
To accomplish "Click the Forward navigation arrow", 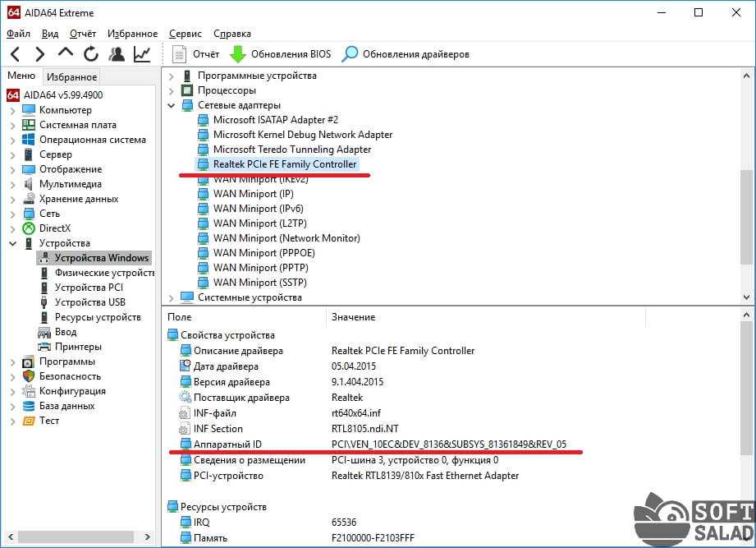I will coord(40,54).
